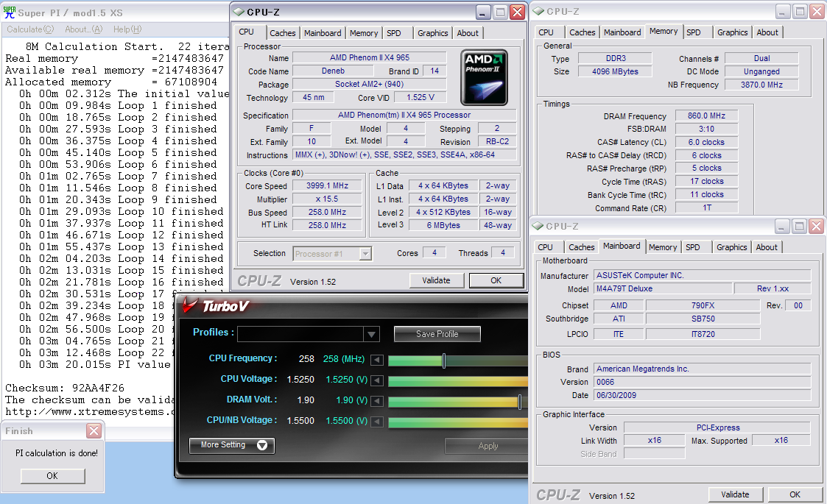
Task: Open Graphics tab in the memory timings CPU-Z window
Action: (x=733, y=32)
